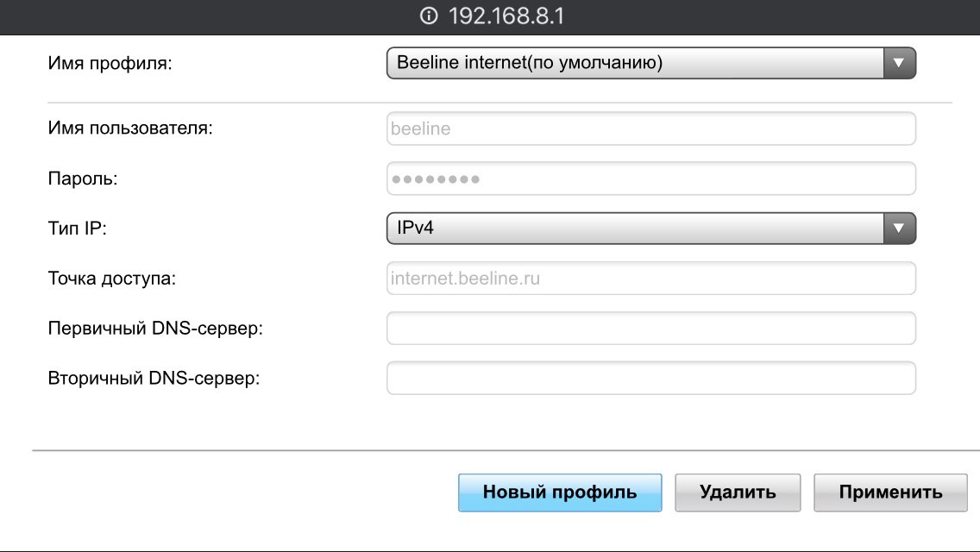Click the primary DNS server field
Image resolution: width=980 pixels, height=552 pixels.
coord(651,329)
